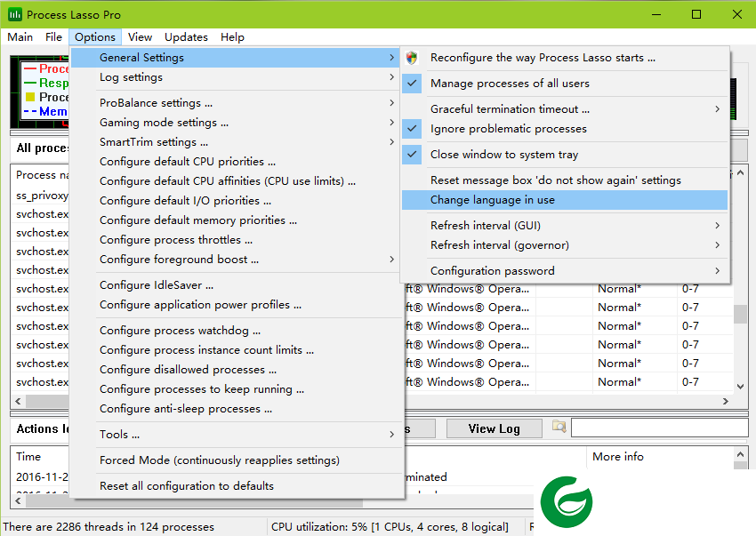The width and height of the screenshot is (756, 536).
Task: Click the View Log button
Action: click(495, 428)
